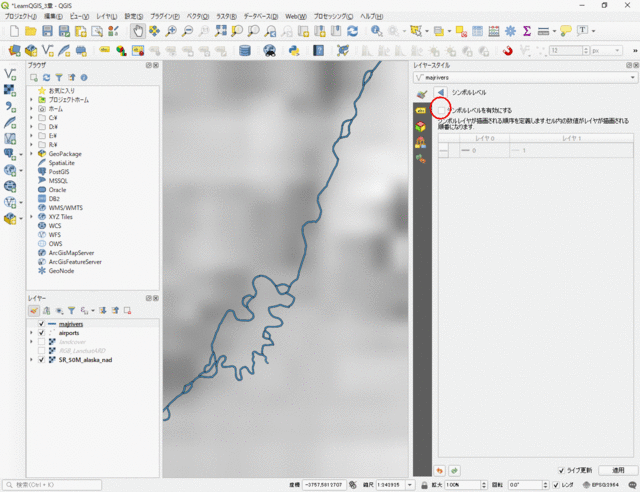Viewport: 640px width, 492px height.
Task: Toggle airports layer visibility
Action: pyautogui.click(x=41, y=333)
